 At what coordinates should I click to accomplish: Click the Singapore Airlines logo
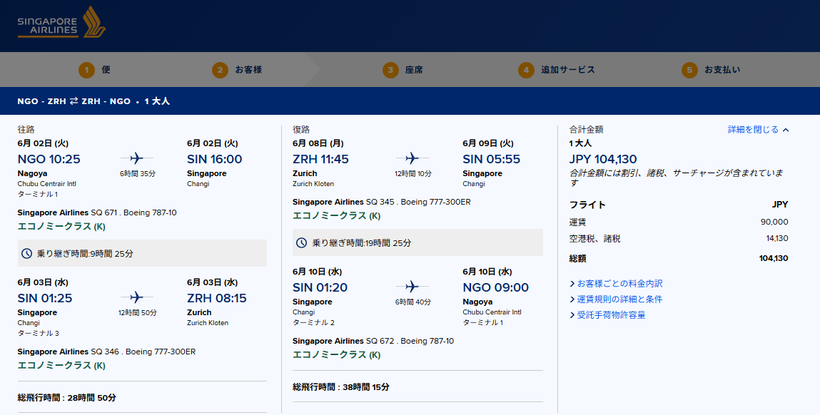(x=62, y=24)
